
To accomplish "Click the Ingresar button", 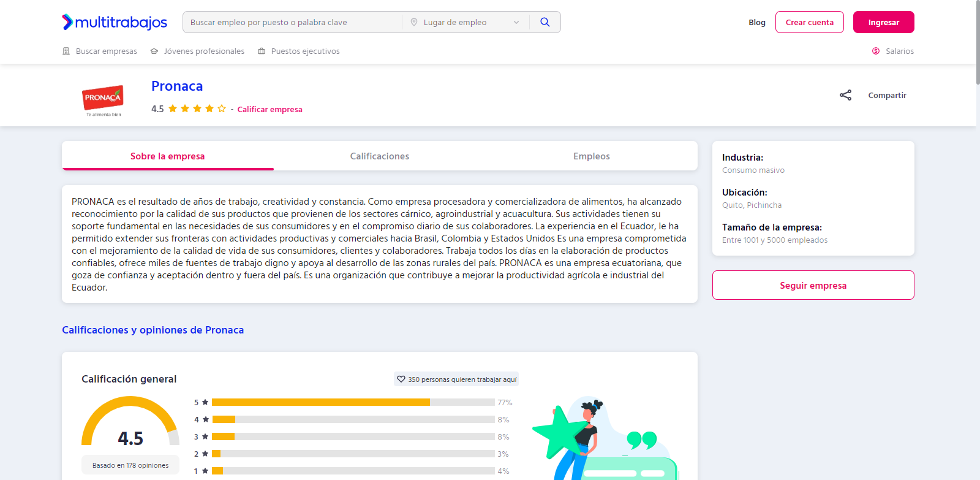I will pyautogui.click(x=884, y=22).
